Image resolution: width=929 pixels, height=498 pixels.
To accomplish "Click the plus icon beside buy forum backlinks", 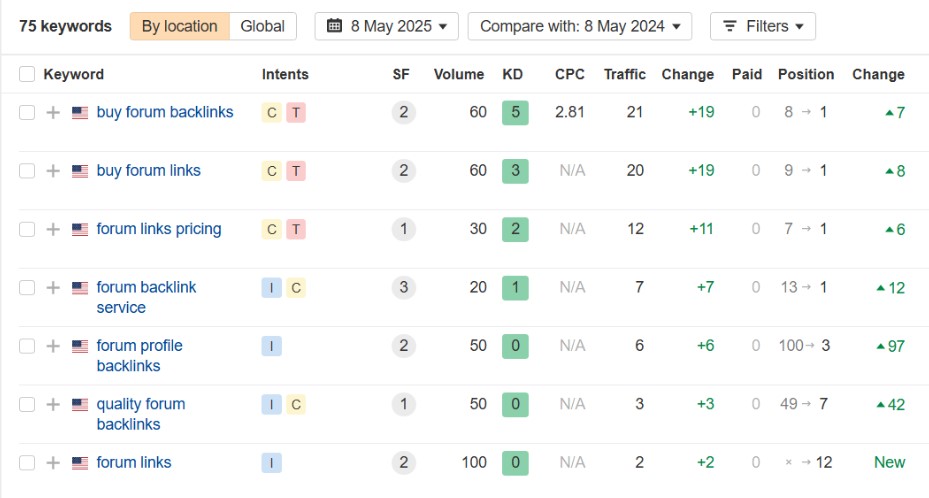I will coord(53,113).
